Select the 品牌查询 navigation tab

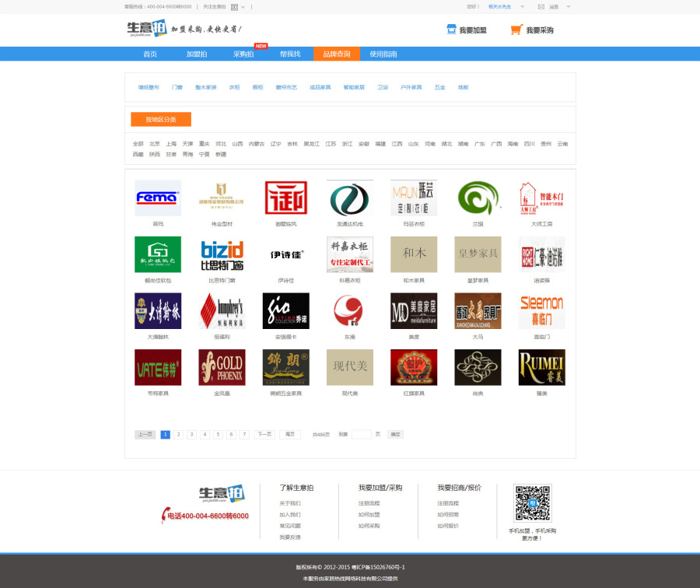tap(337, 54)
